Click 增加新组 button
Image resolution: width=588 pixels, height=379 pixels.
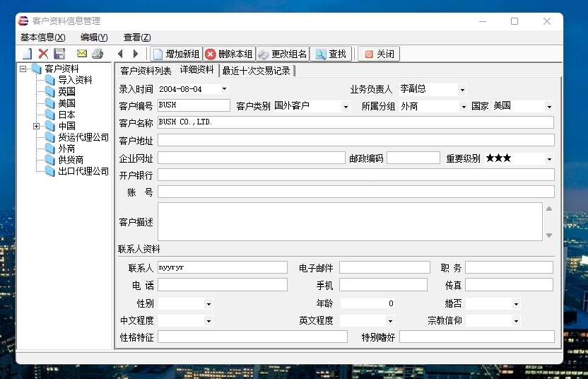coord(177,54)
